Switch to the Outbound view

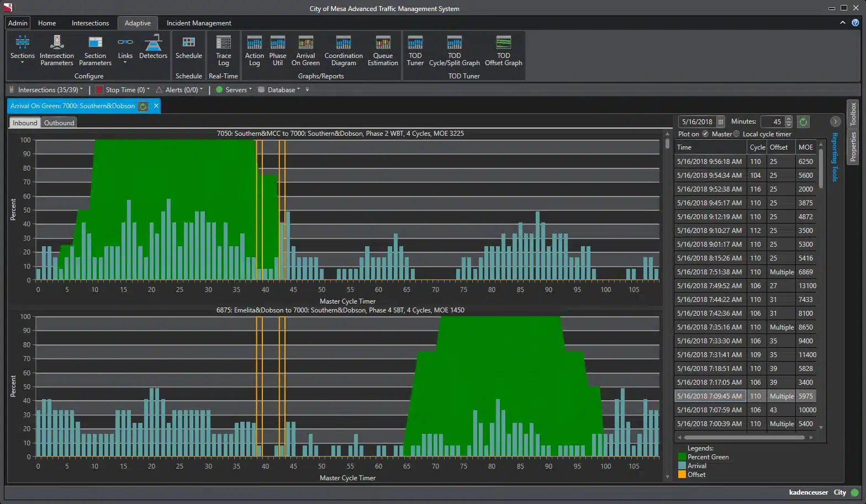coord(59,123)
